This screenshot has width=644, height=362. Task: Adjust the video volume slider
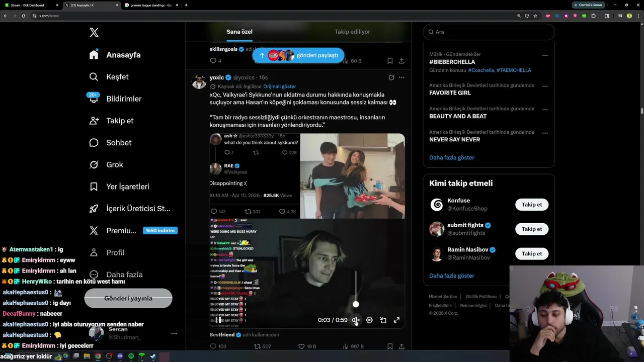pyautogui.click(x=356, y=304)
